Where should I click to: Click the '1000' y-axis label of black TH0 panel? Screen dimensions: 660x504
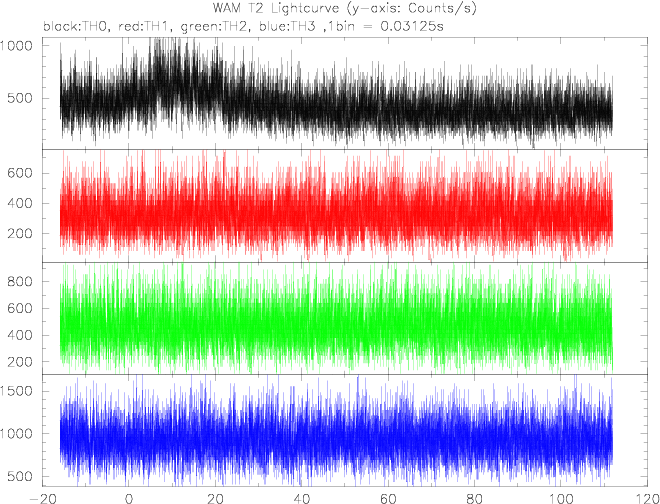(x=17, y=45)
